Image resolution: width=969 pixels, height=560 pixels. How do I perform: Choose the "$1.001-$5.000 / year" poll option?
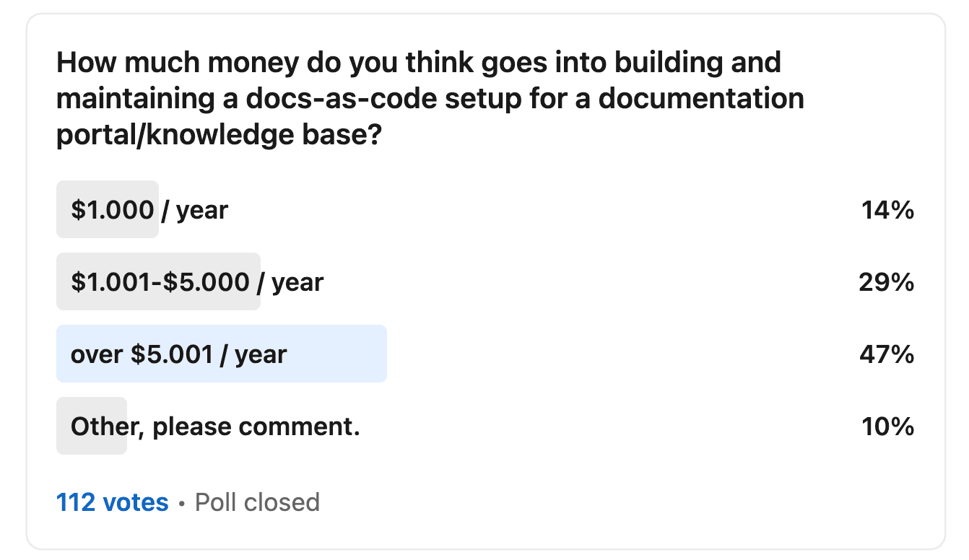pos(196,282)
